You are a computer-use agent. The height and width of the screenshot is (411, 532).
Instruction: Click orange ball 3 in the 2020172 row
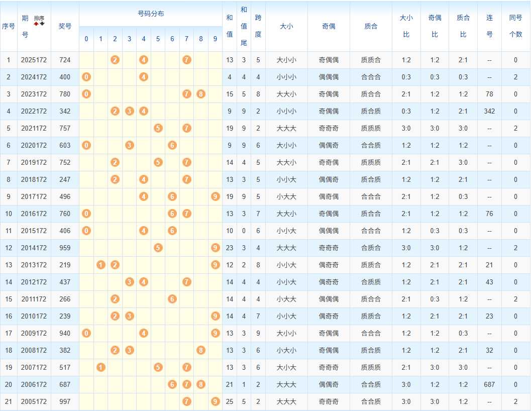(129, 145)
